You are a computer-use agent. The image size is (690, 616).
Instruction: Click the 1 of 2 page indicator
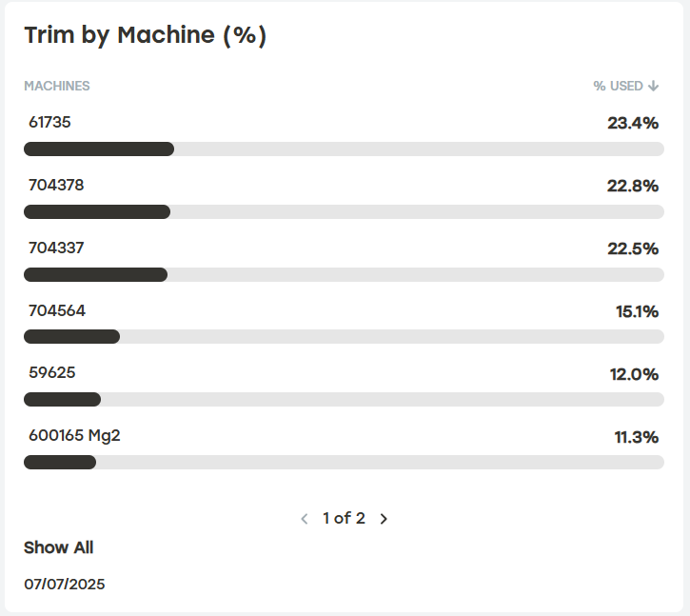(x=344, y=519)
